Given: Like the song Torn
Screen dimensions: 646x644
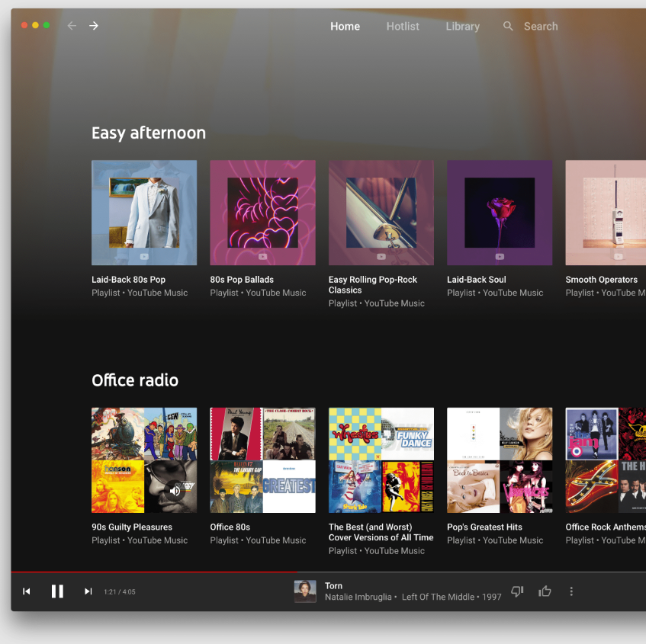Looking at the screenshot, I should click(x=544, y=591).
